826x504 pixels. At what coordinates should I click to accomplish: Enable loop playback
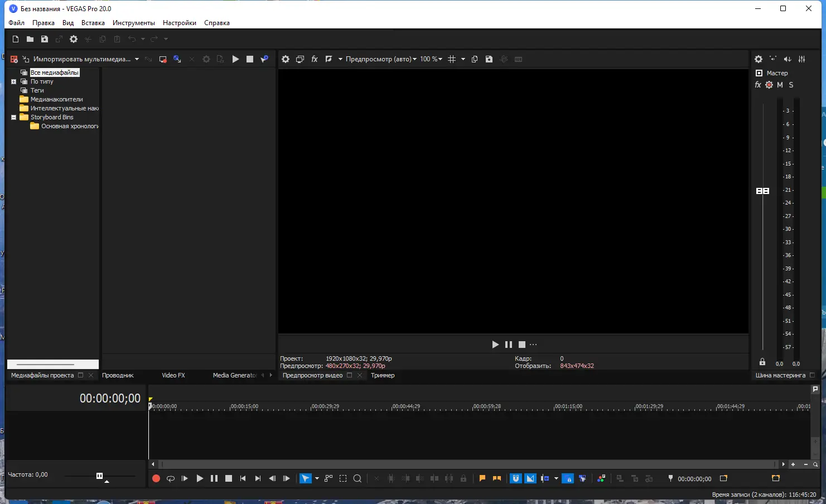click(171, 478)
